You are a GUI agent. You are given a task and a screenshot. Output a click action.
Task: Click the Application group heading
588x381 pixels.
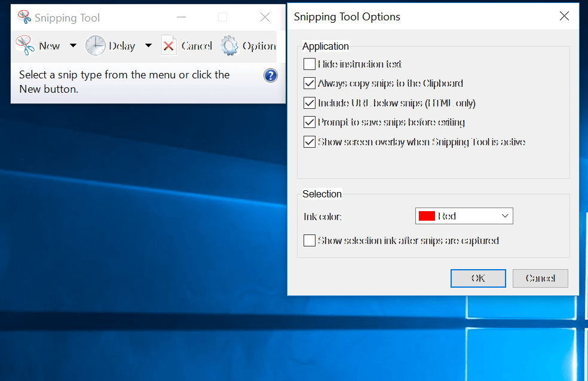[x=326, y=46]
